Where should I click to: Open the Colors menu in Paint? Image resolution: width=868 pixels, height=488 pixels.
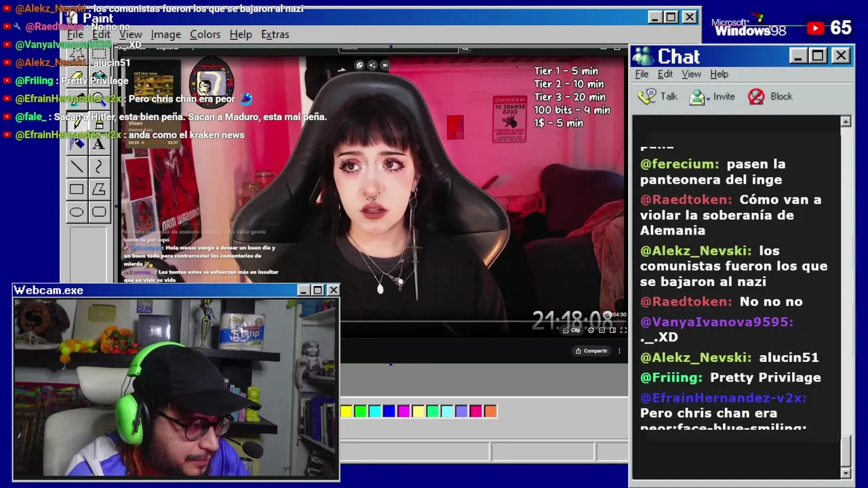tap(205, 34)
